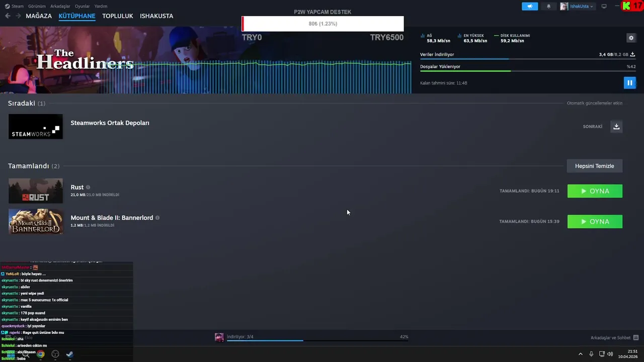Screen dimensions: 644x362
Task: Open the clock showing 21:51
Action: (628, 354)
